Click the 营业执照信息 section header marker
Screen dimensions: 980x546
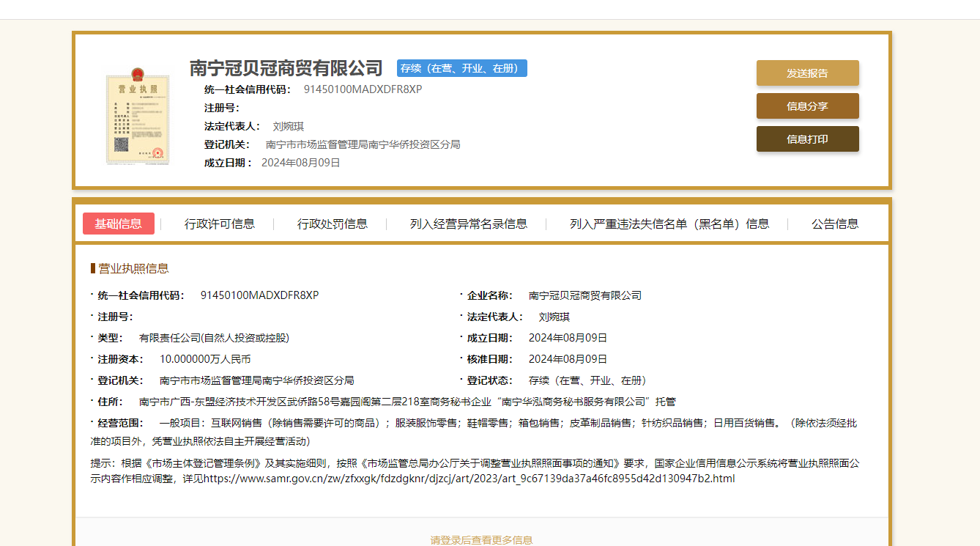[x=93, y=268]
